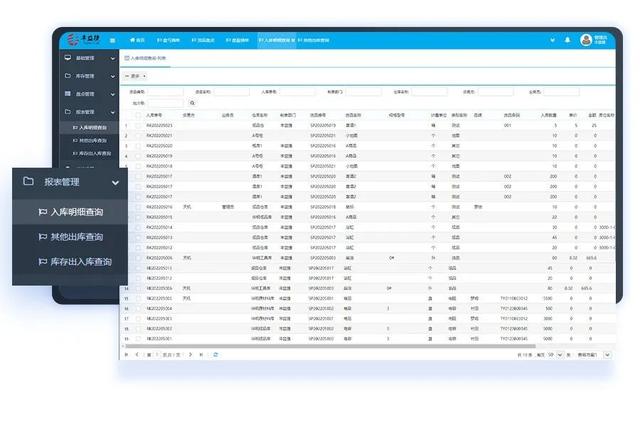This screenshot has height=422, width=640.
Task: Sort by the 入库单号 column header
Action: [154, 115]
